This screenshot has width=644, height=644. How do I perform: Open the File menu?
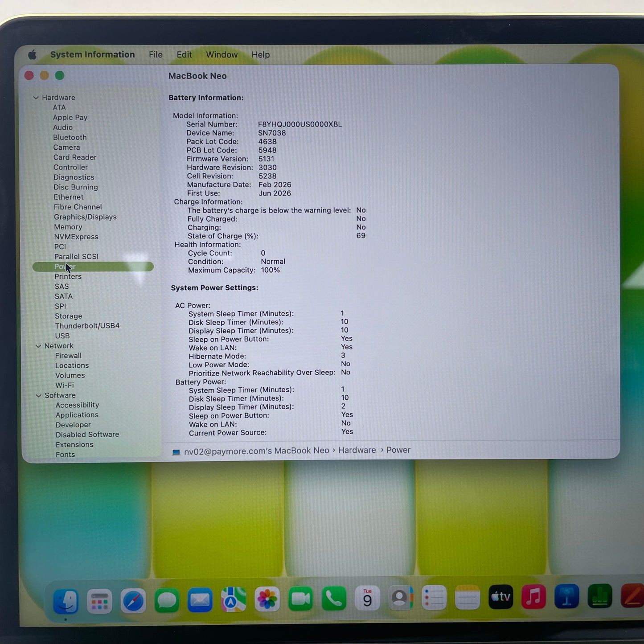pyautogui.click(x=156, y=54)
